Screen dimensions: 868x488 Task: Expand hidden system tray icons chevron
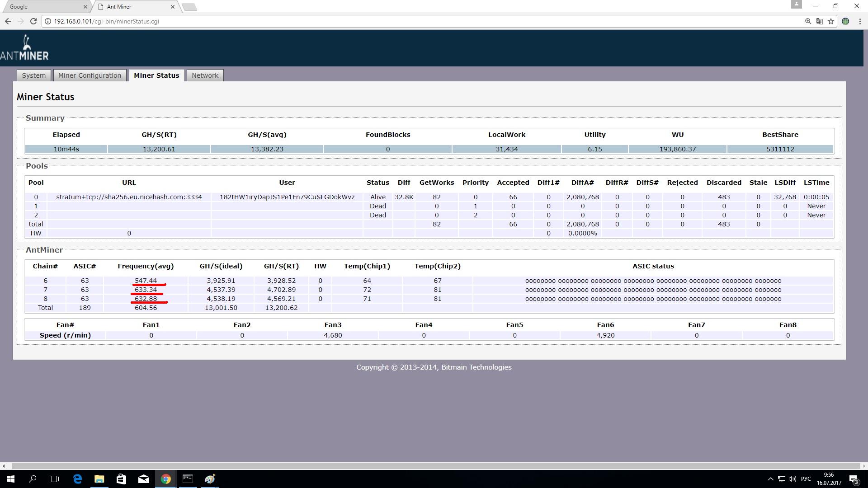point(770,479)
